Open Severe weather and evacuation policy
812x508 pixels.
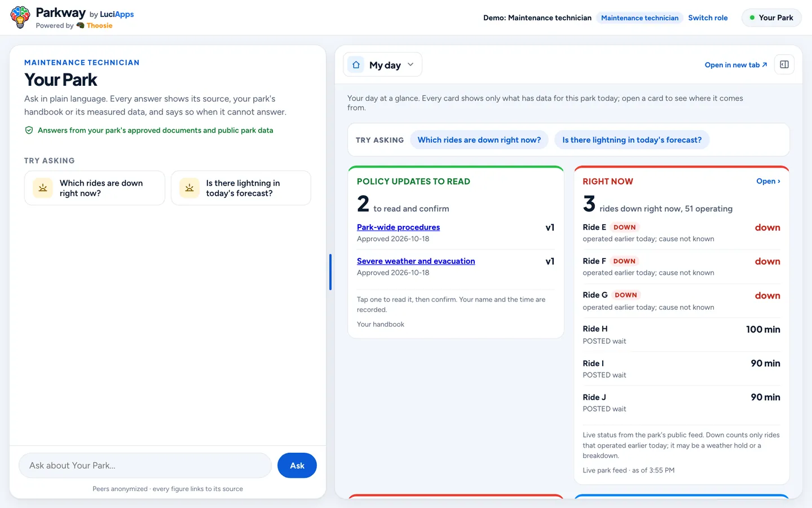(416, 261)
